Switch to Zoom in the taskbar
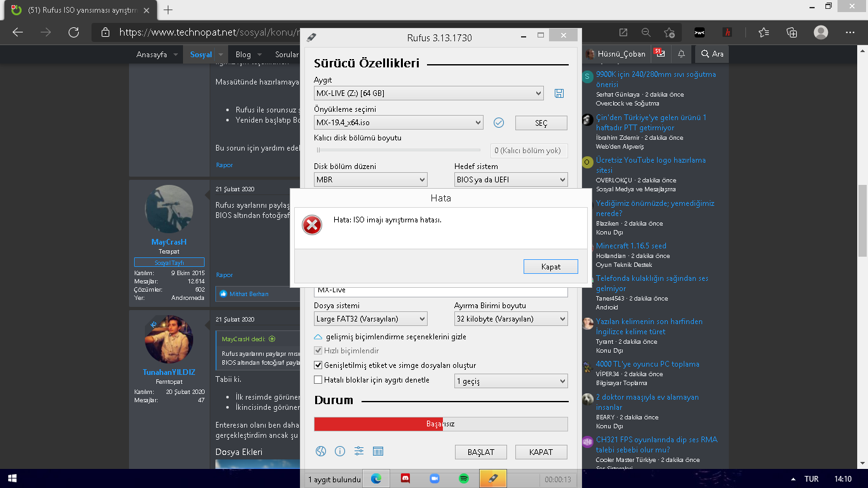 435,478
